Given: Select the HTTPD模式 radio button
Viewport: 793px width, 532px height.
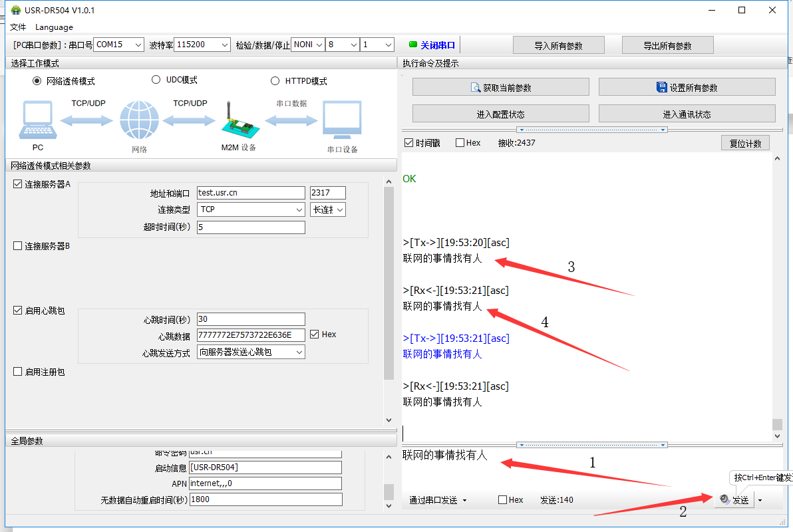Looking at the screenshot, I should [275, 81].
